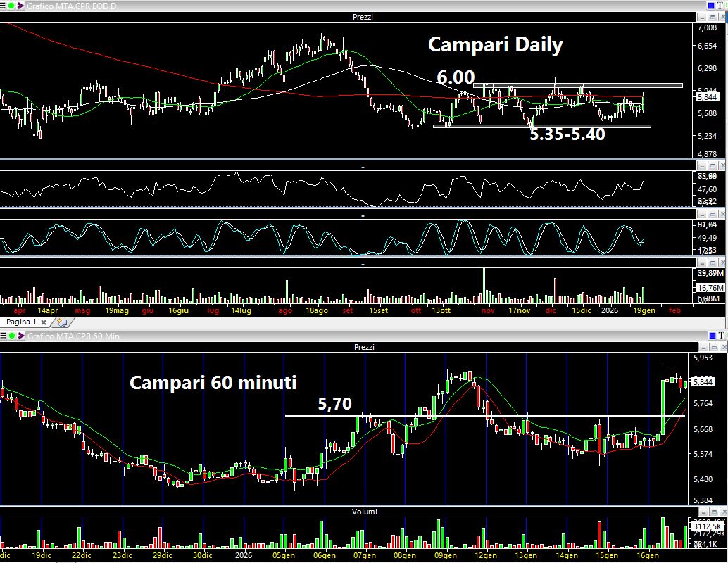728x563 pixels.
Task: Click the green status dot on daily chart
Action: (11, 6)
